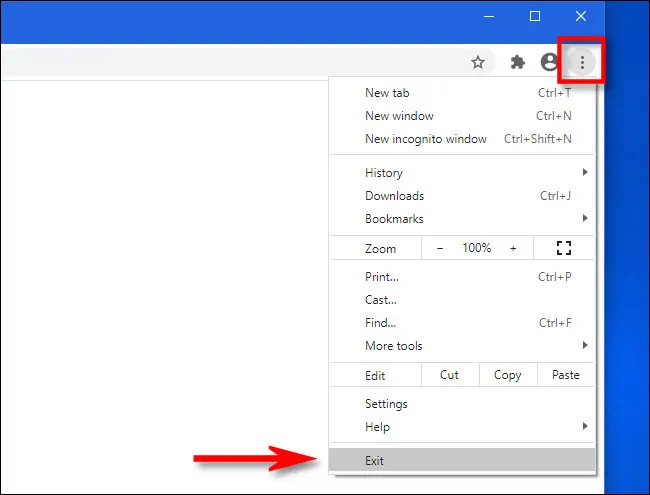Viewport: 650px width, 495px height.
Task: Open the profile avatar icon
Action: click(549, 62)
